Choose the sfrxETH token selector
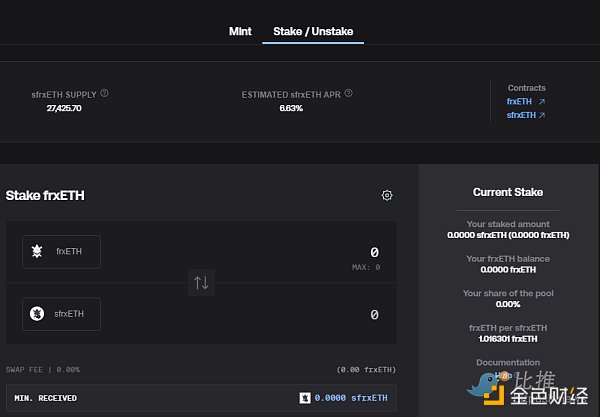 point(62,314)
